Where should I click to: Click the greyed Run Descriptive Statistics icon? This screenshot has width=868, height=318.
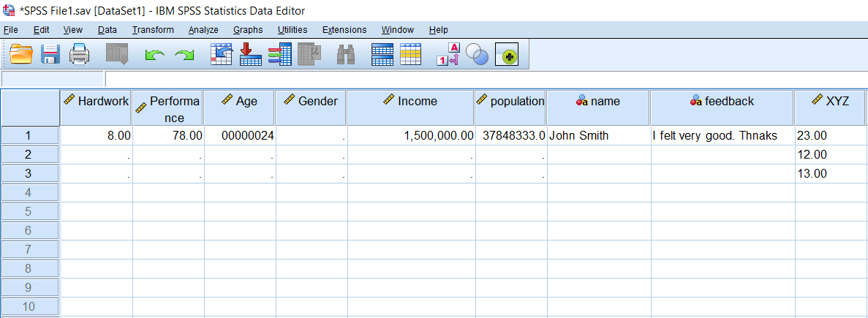point(309,54)
